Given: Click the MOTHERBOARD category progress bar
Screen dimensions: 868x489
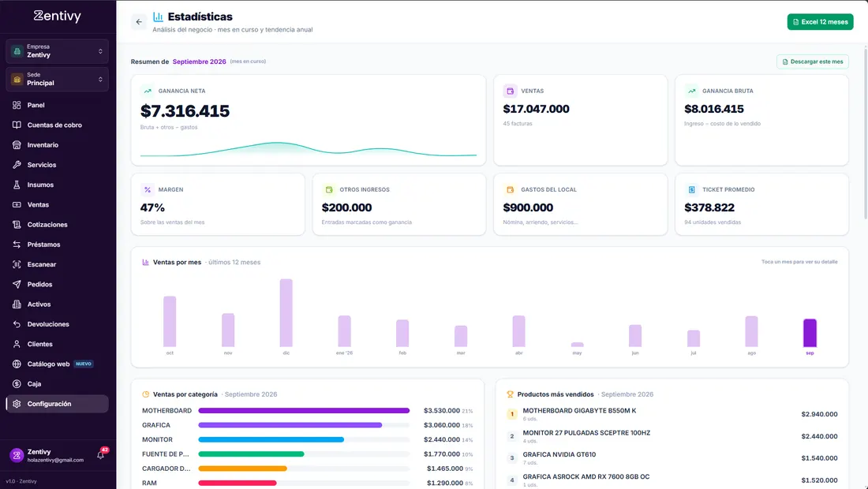Looking at the screenshot, I should (x=304, y=411).
